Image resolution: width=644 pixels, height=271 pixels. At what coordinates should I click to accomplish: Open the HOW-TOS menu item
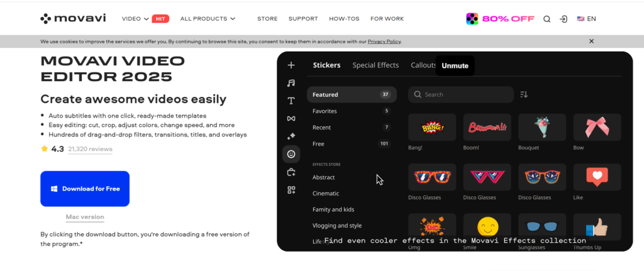pyautogui.click(x=344, y=19)
